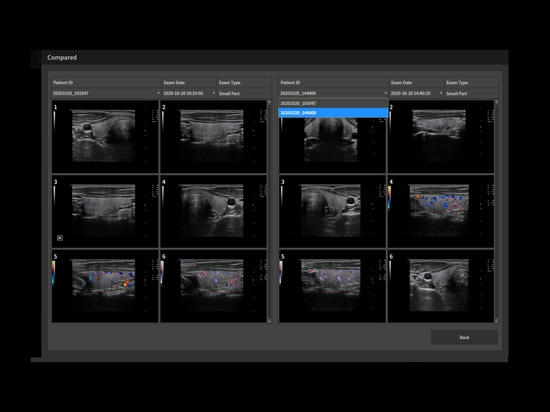Click the left panel vertical scrollbar
Viewport: 550px width, 412px height.
(x=269, y=211)
